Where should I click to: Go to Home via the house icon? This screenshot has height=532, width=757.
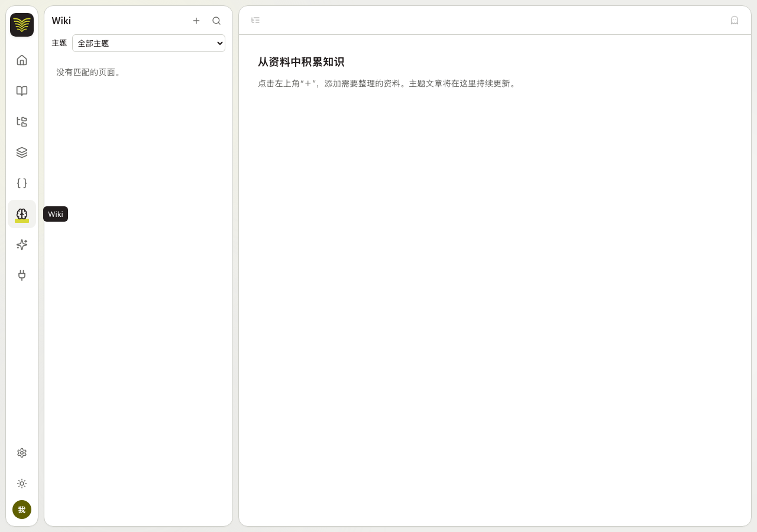(x=22, y=60)
